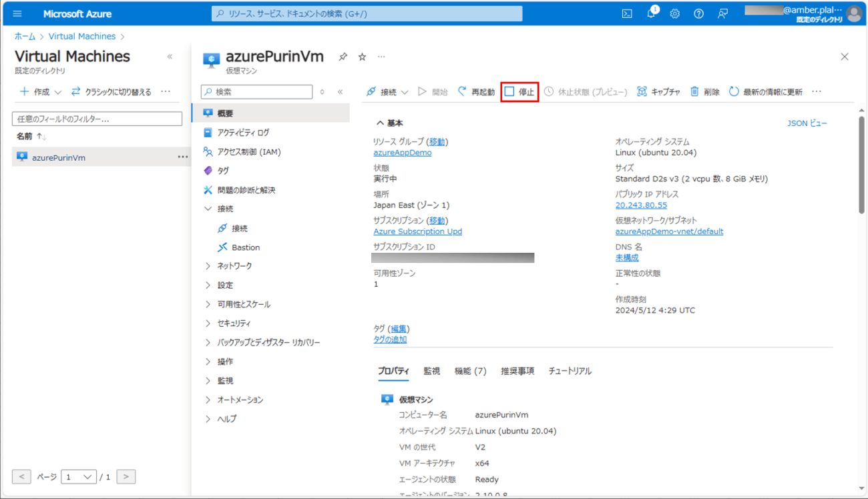The image size is (868, 499).
Task: Open toolbar overflow ellipsis after refresh
Action: (817, 92)
